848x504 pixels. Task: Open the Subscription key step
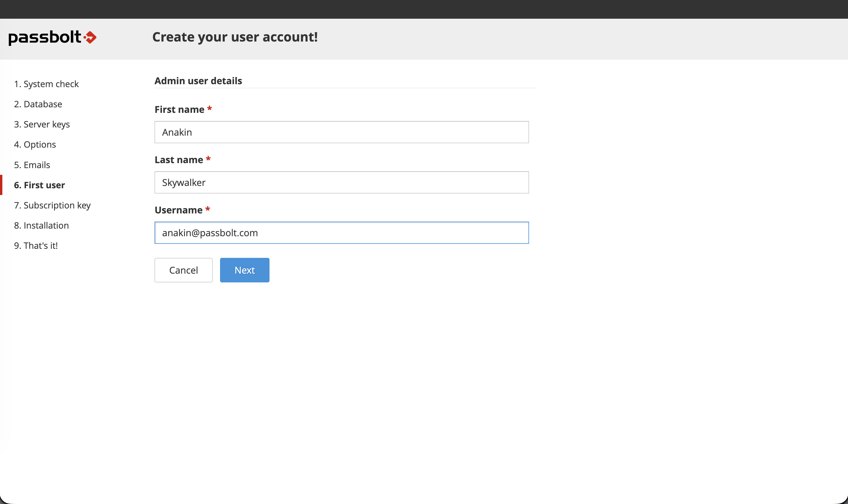click(52, 205)
